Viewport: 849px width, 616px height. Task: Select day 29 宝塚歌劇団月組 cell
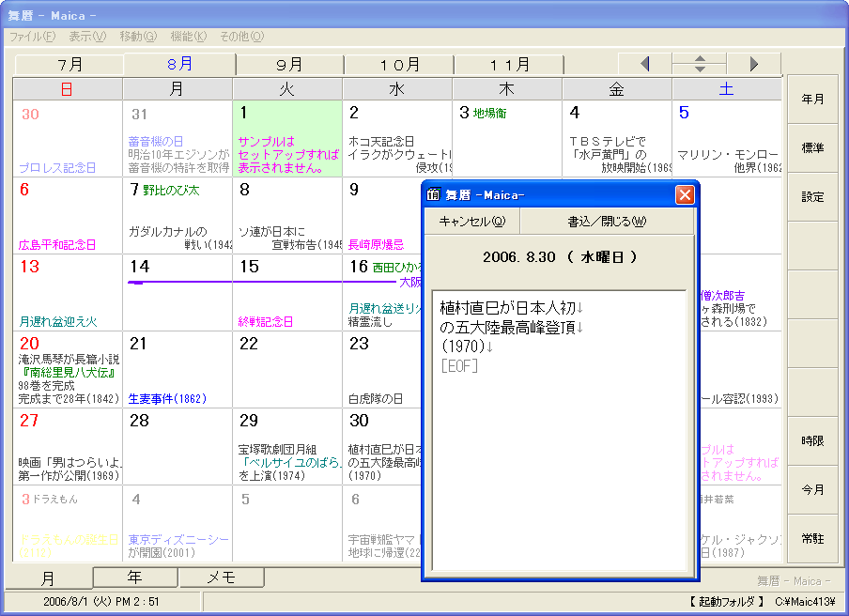tap(287, 446)
